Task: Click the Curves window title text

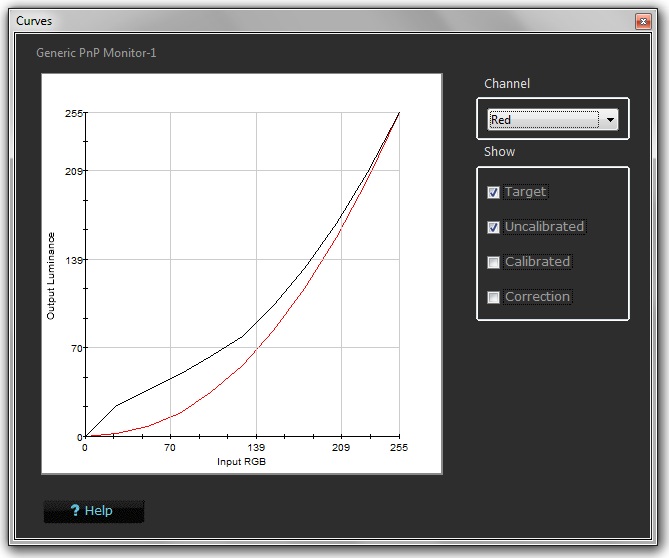Action: click(34, 21)
